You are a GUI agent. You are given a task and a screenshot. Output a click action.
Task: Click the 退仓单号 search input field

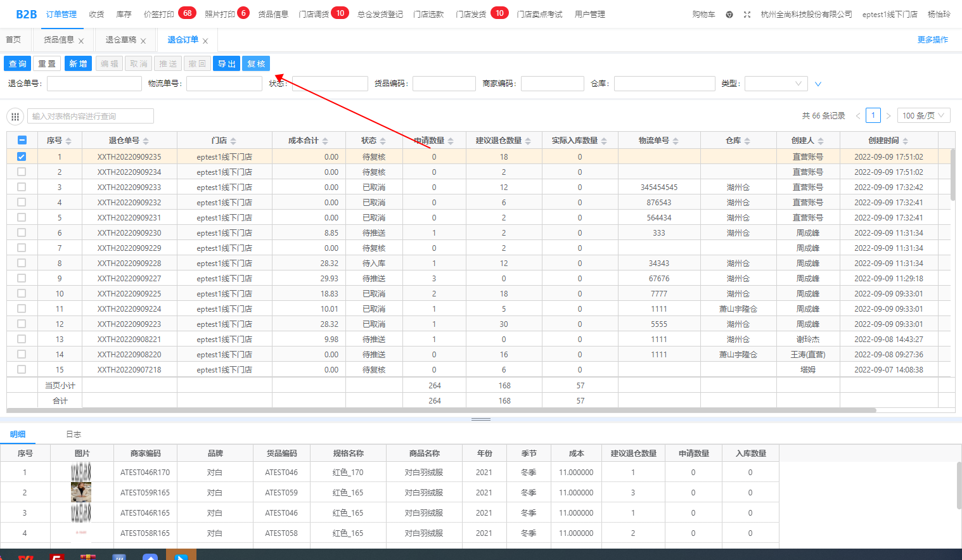[x=94, y=84]
